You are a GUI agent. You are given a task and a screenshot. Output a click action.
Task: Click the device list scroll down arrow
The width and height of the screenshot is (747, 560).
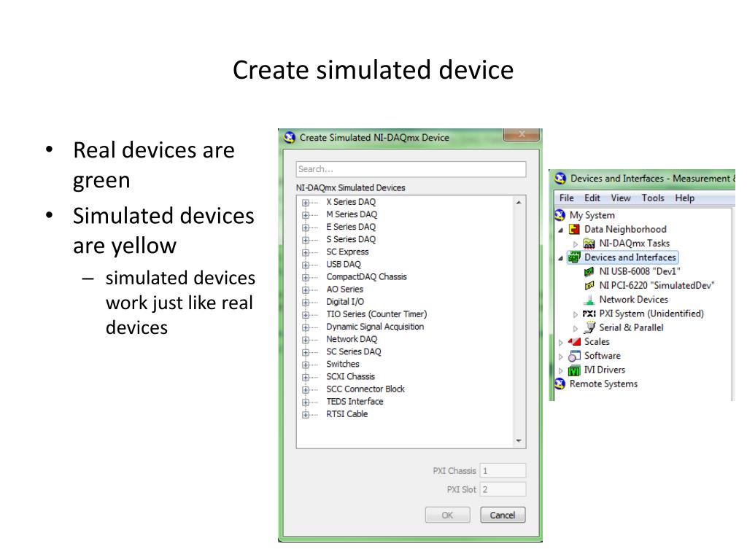tap(519, 441)
